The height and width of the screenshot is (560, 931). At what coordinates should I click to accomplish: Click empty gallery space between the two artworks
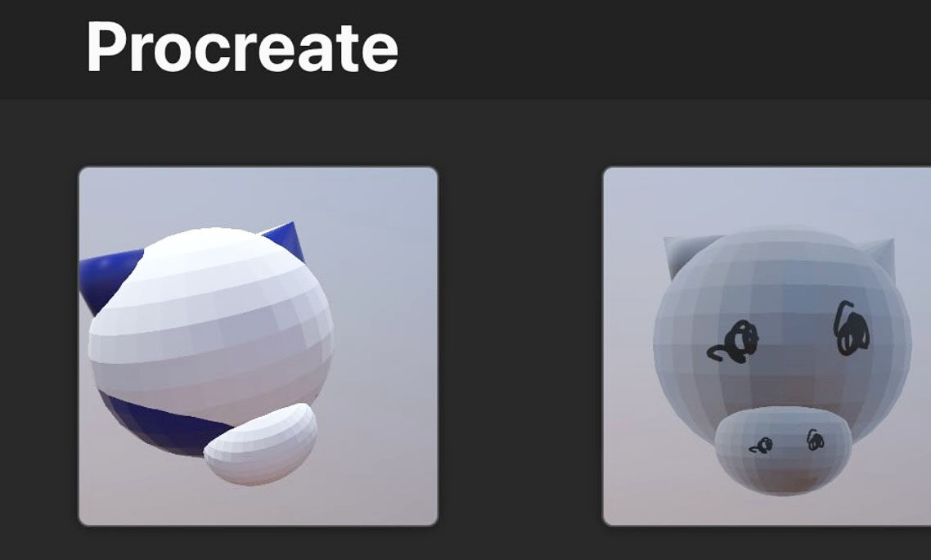pyautogui.click(x=520, y=347)
